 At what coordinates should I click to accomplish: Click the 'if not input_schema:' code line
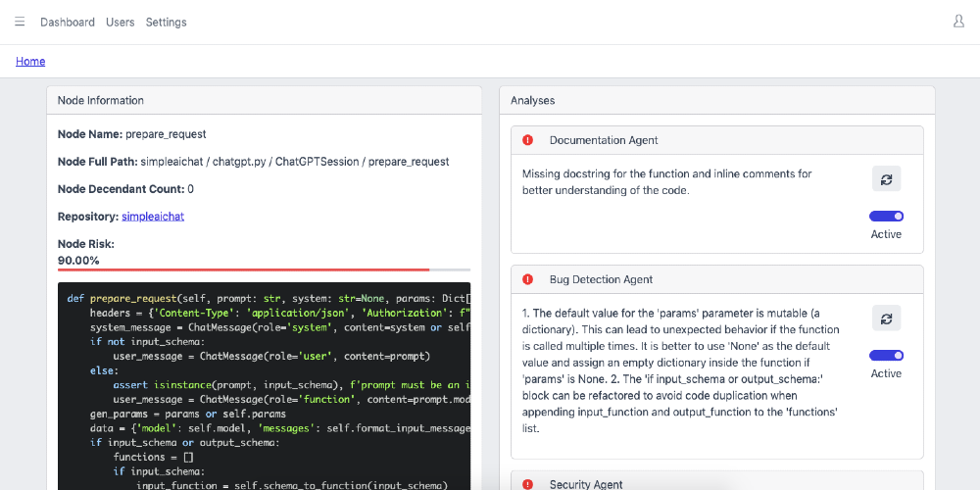coord(149,341)
